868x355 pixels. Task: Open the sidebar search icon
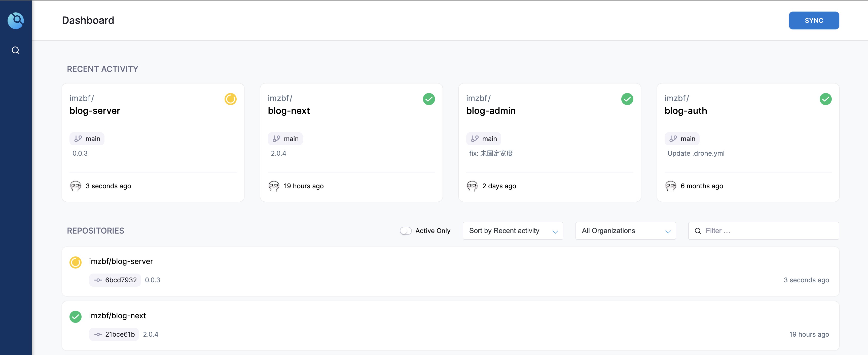click(16, 51)
